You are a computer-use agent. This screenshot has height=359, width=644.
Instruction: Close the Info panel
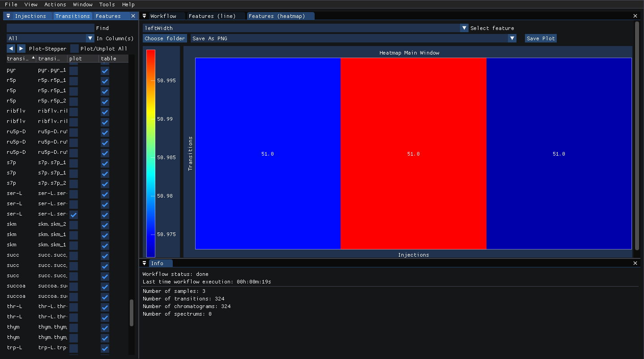(635, 263)
